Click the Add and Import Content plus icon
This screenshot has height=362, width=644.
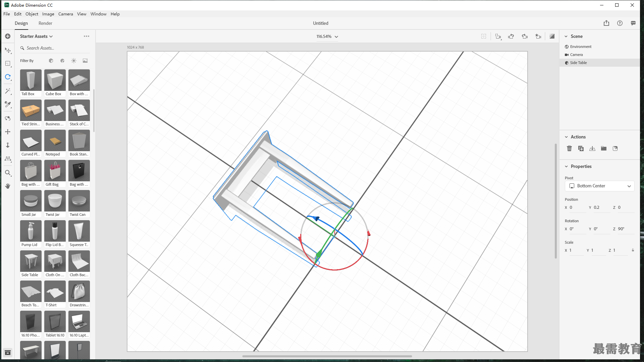pyautogui.click(x=8, y=36)
